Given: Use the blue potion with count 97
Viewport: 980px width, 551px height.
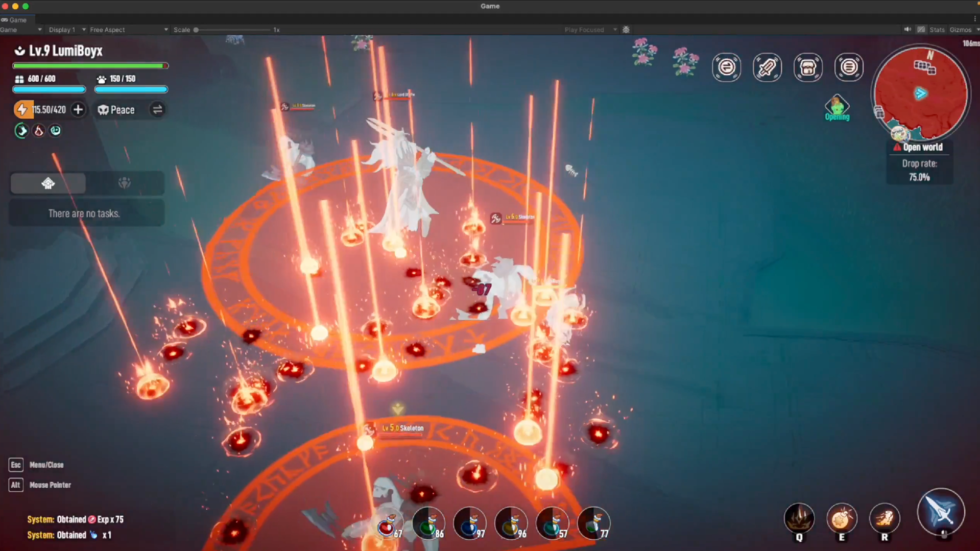Looking at the screenshot, I should pyautogui.click(x=469, y=523).
